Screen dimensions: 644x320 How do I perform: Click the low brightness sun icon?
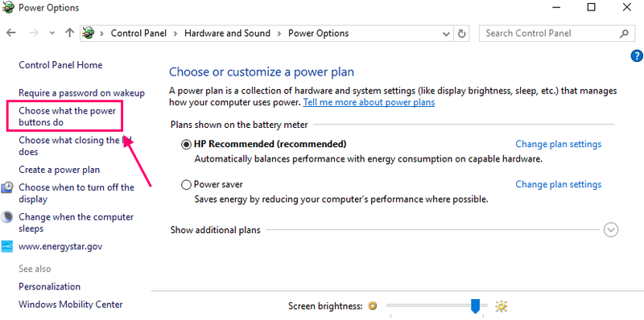tap(373, 306)
